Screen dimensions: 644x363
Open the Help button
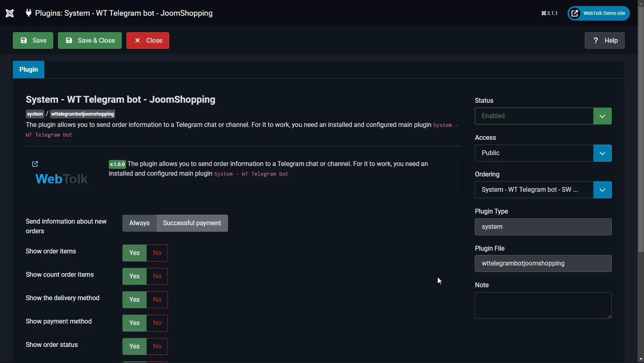tap(605, 40)
